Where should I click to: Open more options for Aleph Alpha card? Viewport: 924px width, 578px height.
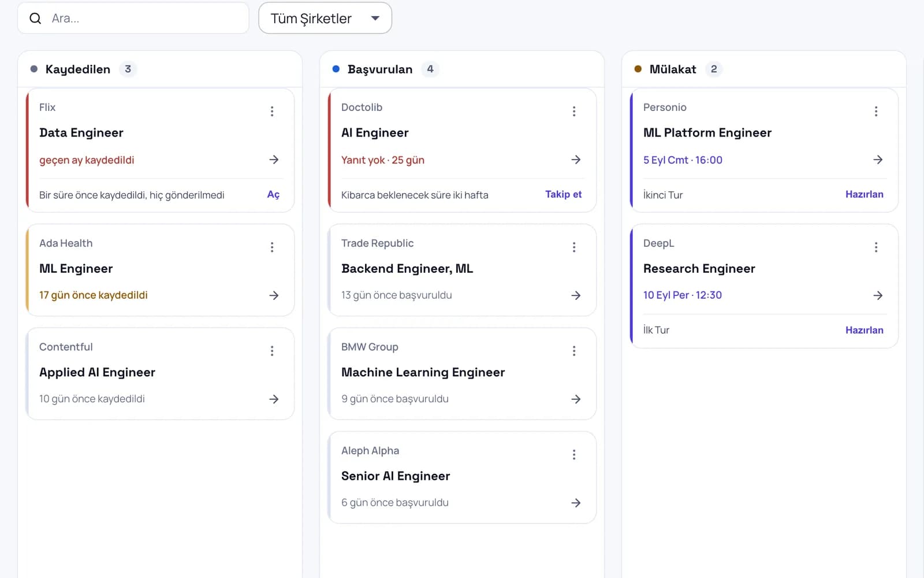[x=574, y=455]
